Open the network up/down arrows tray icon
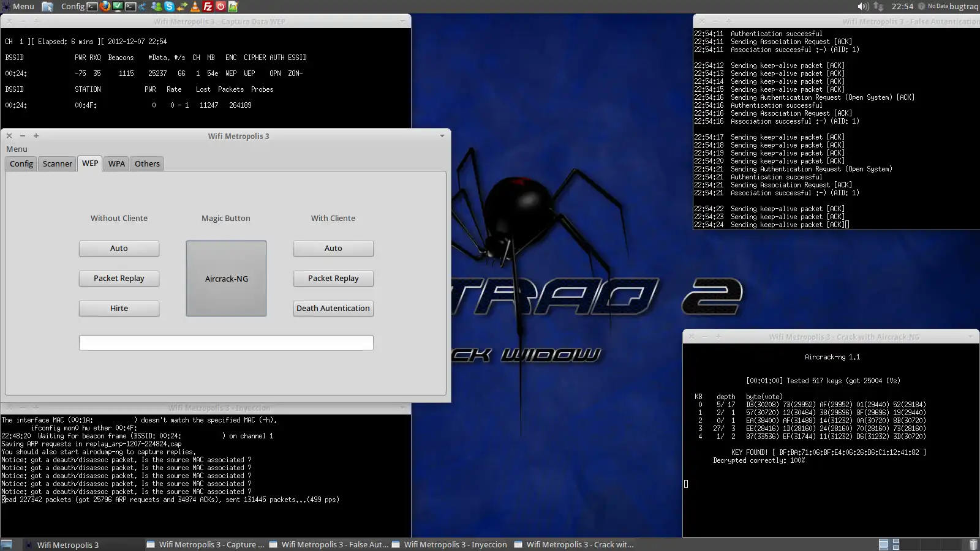 pos(878,6)
